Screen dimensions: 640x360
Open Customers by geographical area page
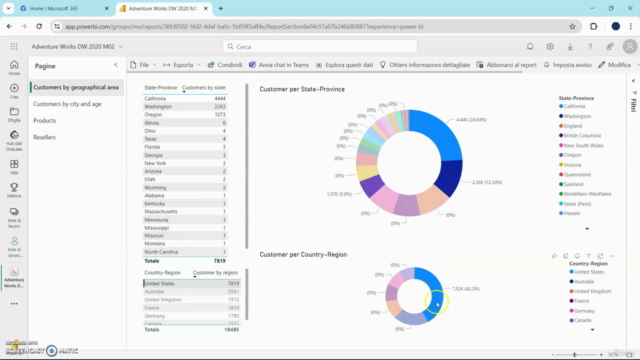click(76, 87)
